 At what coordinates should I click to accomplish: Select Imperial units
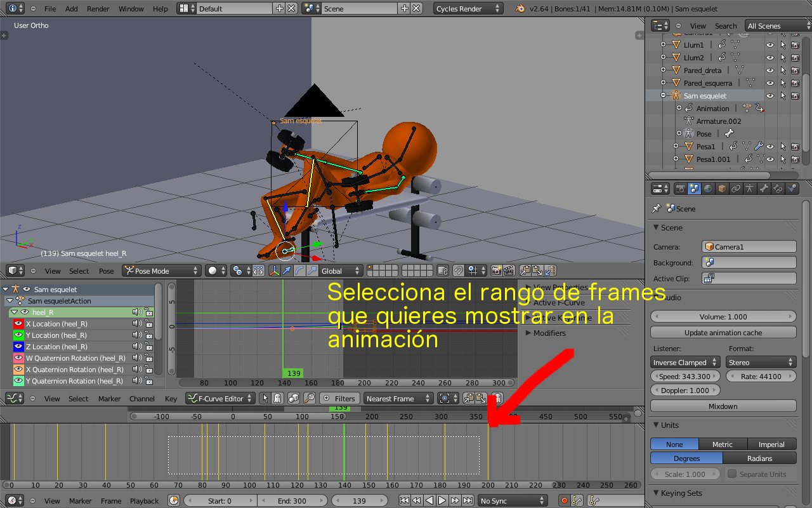tap(771, 444)
